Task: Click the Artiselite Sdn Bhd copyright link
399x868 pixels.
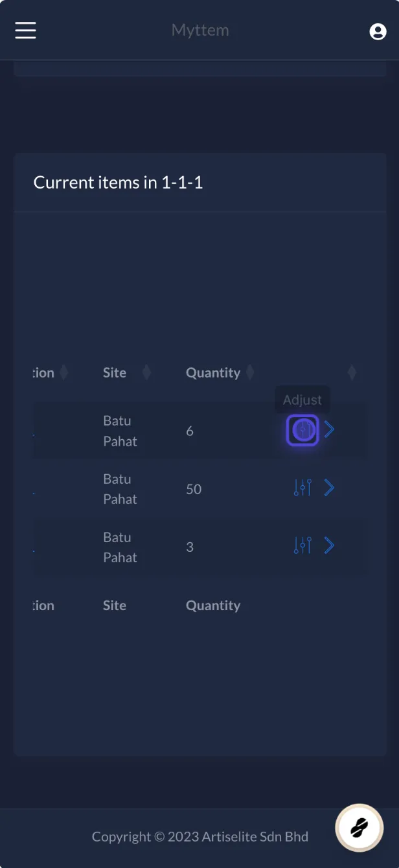Action: (255, 837)
